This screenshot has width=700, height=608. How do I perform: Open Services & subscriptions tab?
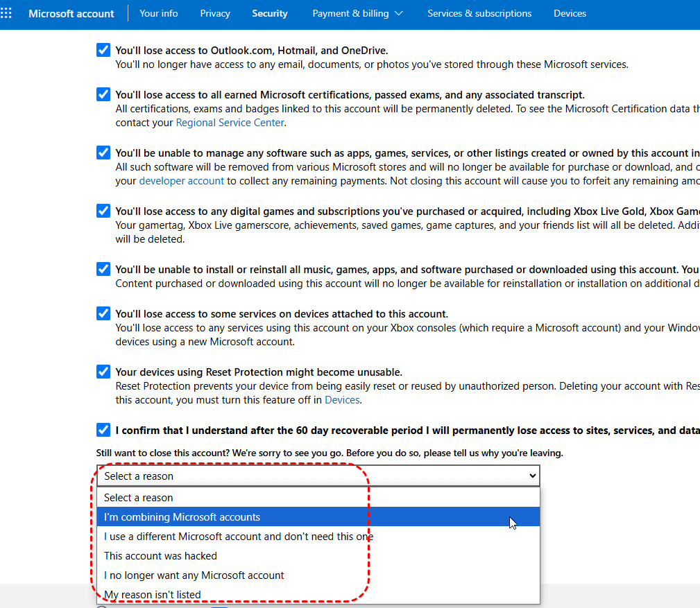tap(479, 13)
